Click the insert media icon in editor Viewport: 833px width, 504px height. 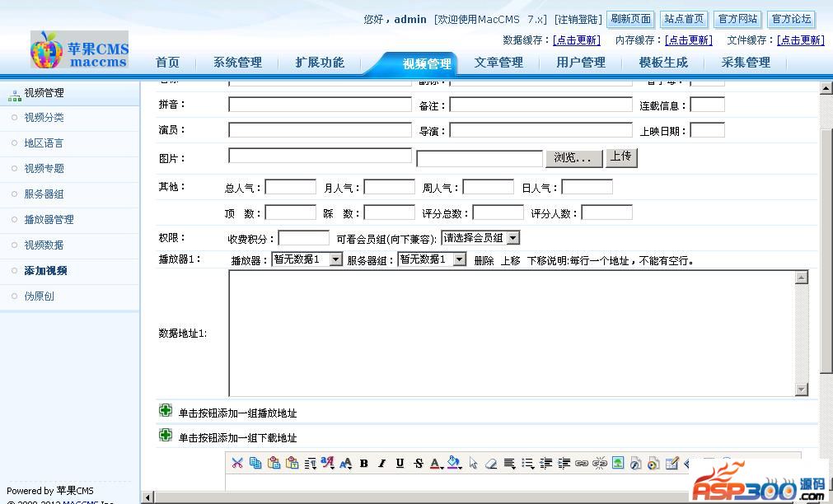coord(654,464)
